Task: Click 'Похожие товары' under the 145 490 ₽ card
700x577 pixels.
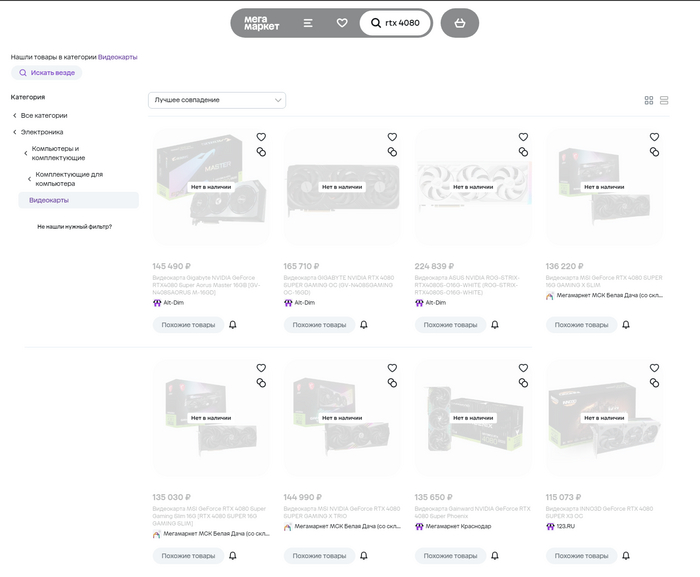Action: 188,325
